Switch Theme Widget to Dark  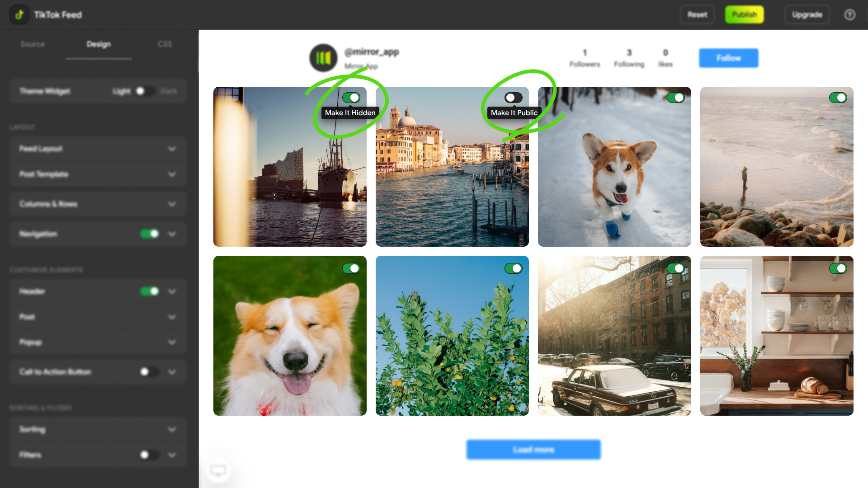(146, 91)
